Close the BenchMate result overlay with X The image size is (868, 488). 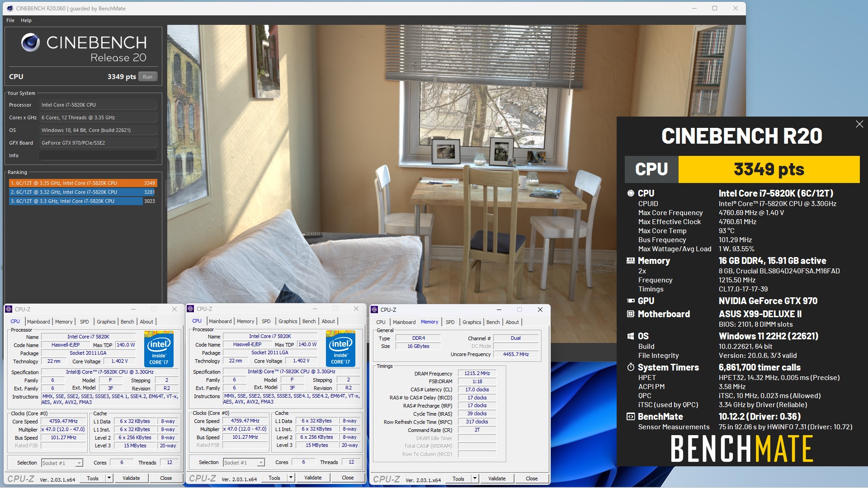coord(859,124)
